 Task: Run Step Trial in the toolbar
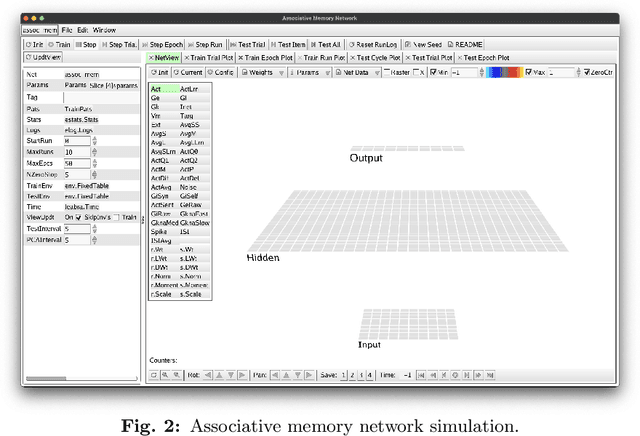(119, 44)
